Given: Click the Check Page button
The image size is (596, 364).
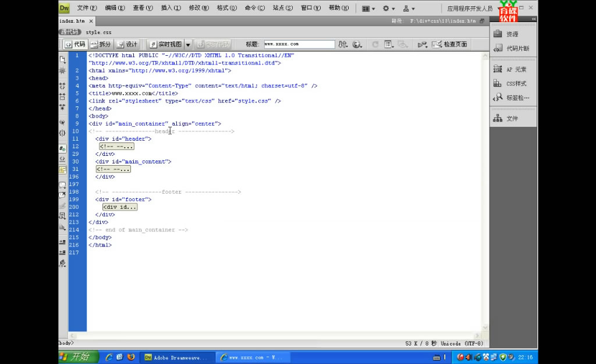Looking at the screenshot, I should [x=450, y=44].
